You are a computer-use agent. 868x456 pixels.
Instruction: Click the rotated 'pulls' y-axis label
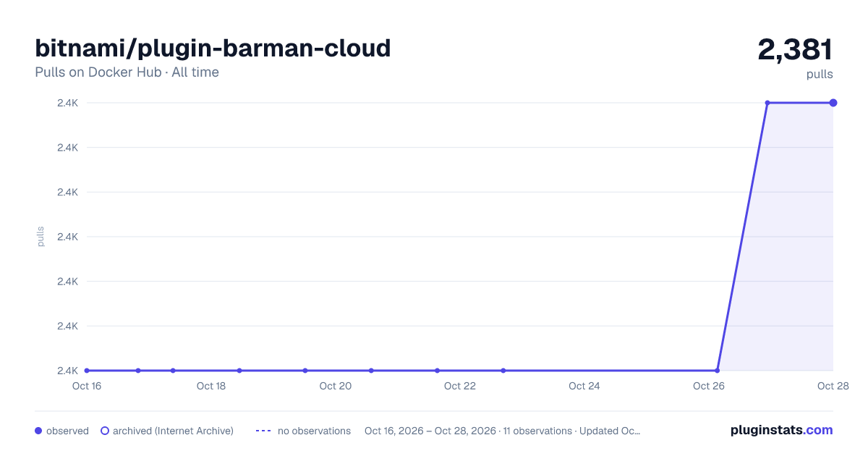click(41, 237)
